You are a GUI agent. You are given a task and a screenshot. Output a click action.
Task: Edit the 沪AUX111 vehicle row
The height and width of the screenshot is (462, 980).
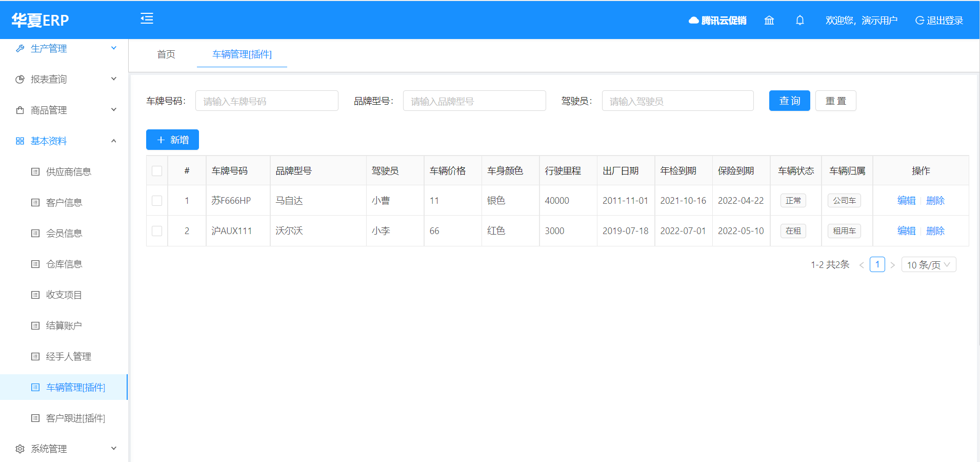pos(906,231)
